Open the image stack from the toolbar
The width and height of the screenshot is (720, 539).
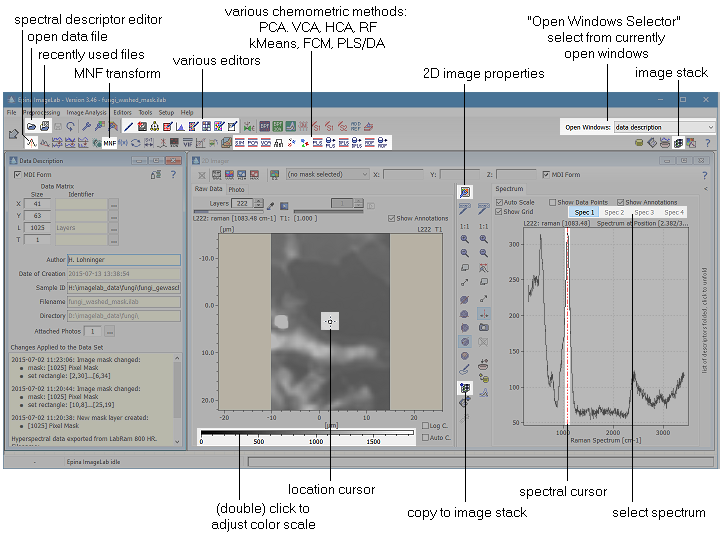677,144
